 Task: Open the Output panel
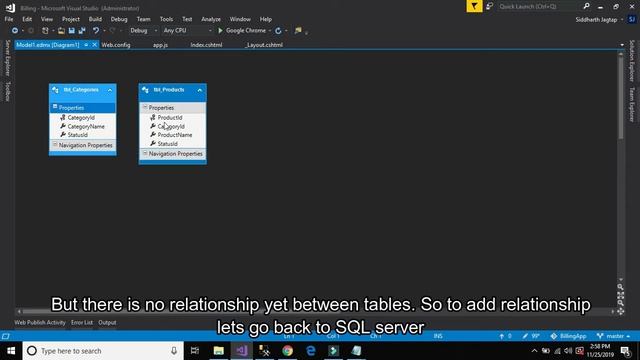(107, 322)
